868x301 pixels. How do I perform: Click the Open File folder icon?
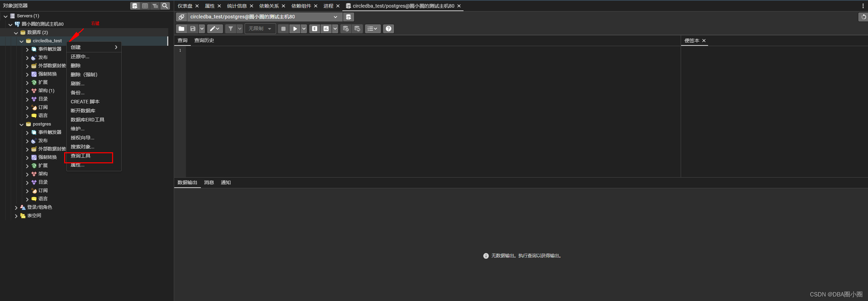[x=181, y=29]
